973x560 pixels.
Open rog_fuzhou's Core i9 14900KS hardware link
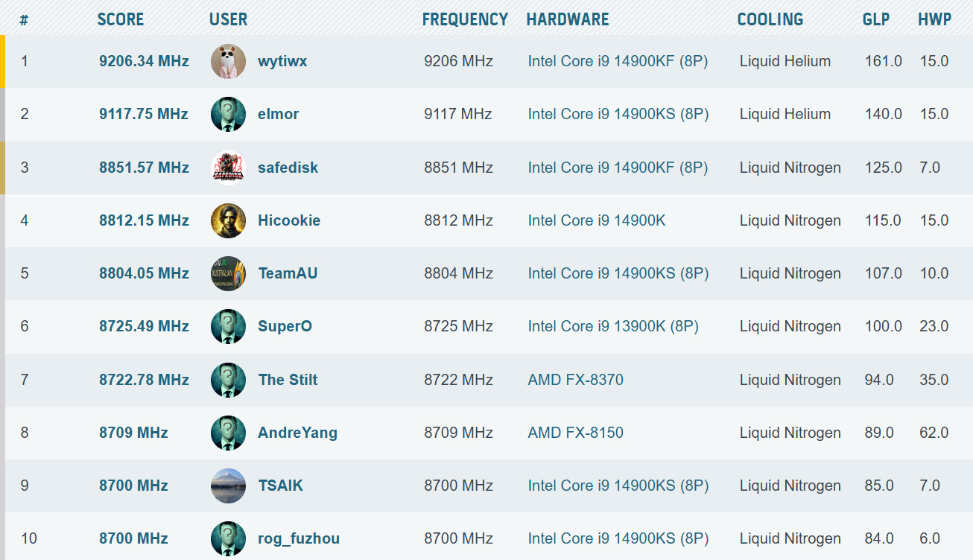[618, 538]
